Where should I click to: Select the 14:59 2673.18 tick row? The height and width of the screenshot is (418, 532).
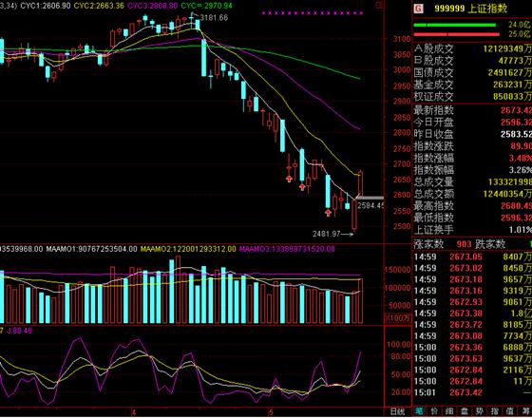pos(473,279)
